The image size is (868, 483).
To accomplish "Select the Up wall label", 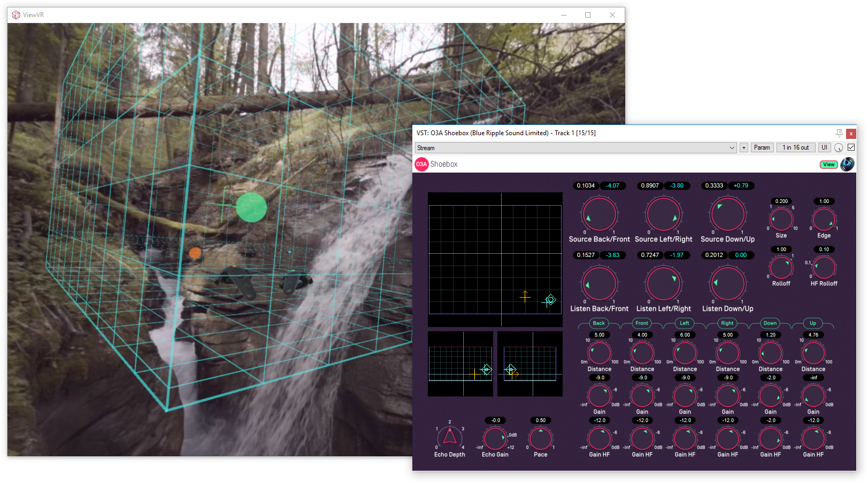I will click(x=813, y=323).
